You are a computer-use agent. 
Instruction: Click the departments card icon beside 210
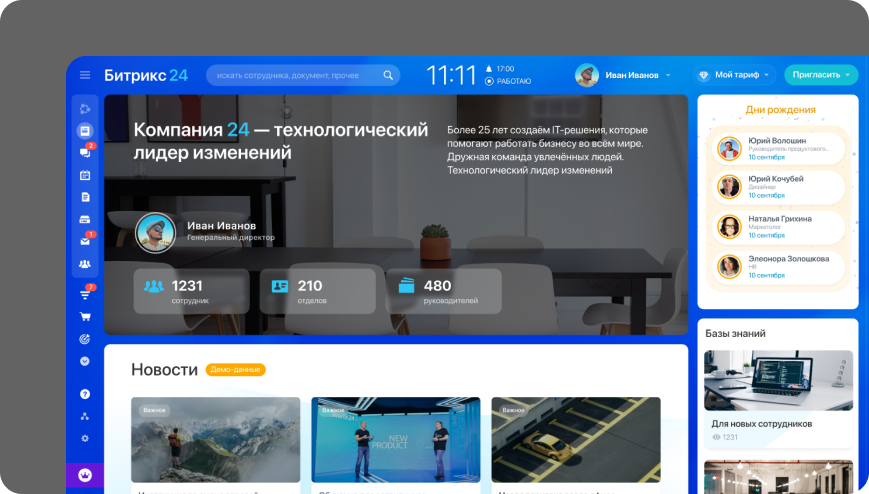click(280, 286)
